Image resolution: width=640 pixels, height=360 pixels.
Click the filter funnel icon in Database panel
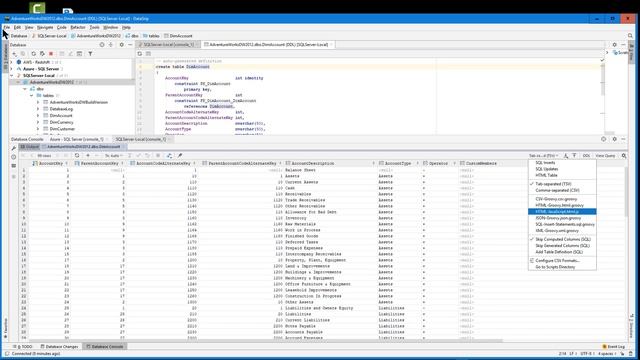90,53
